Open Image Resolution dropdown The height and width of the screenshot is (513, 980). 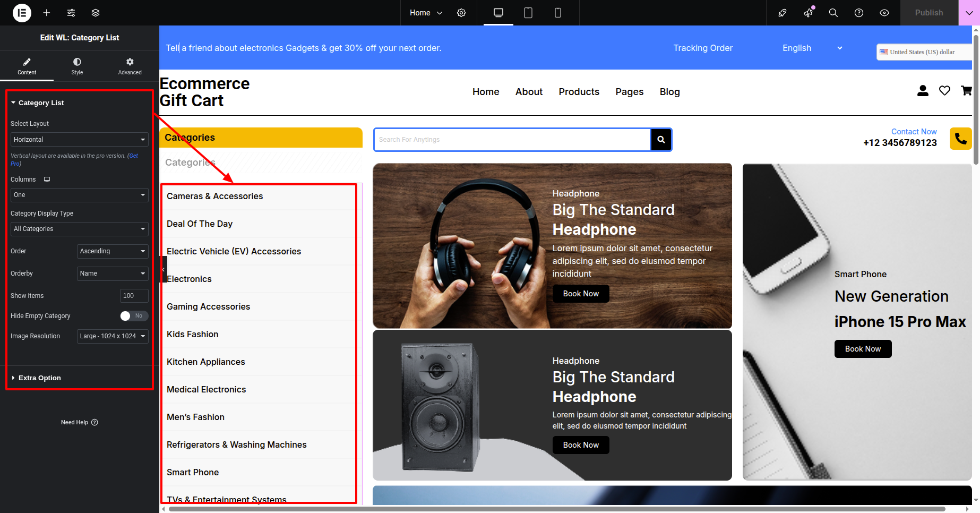[x=113, y=336]
